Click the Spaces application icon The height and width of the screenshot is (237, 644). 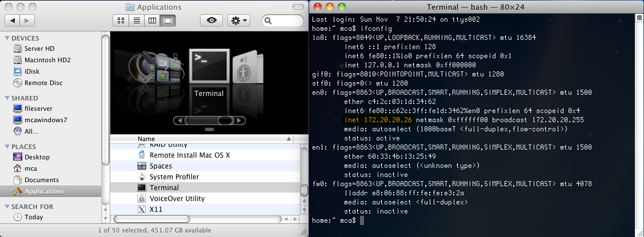[x=142, y=166]
